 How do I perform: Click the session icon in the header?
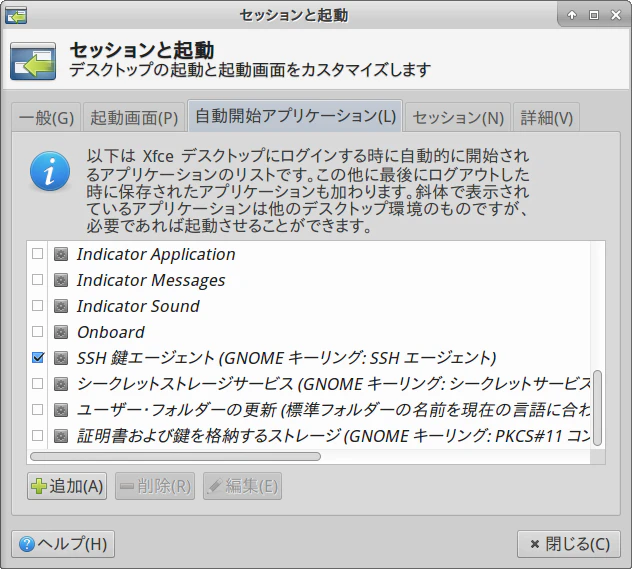(x=33, y=61)
